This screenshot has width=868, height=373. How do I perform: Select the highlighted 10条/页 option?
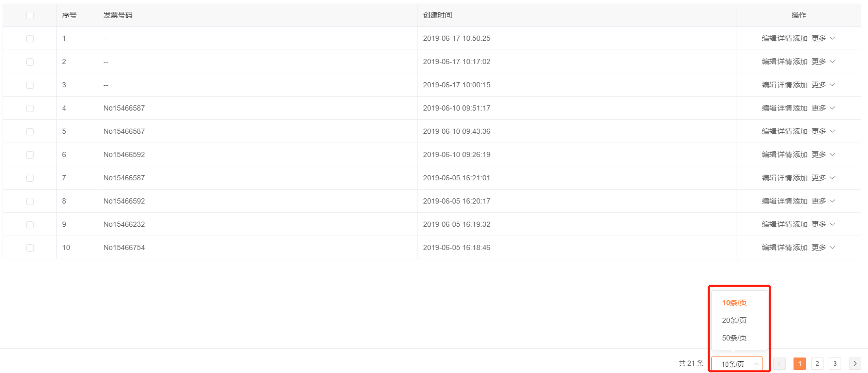[x=734, y=303]
